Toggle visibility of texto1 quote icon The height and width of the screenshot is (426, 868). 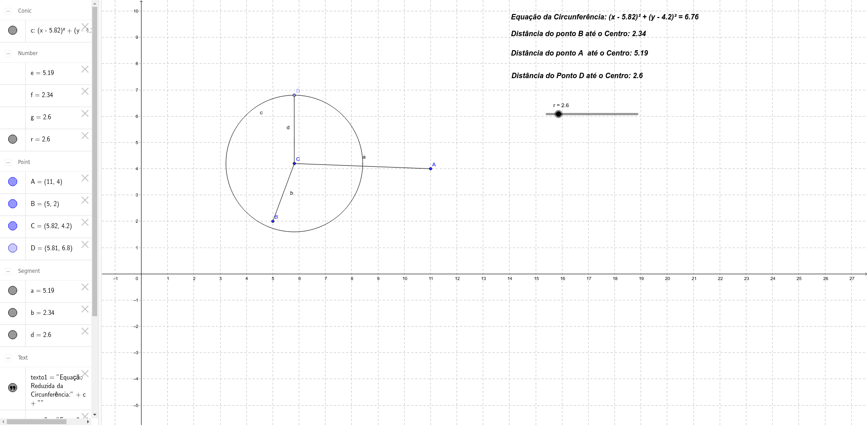click(13, 388)
